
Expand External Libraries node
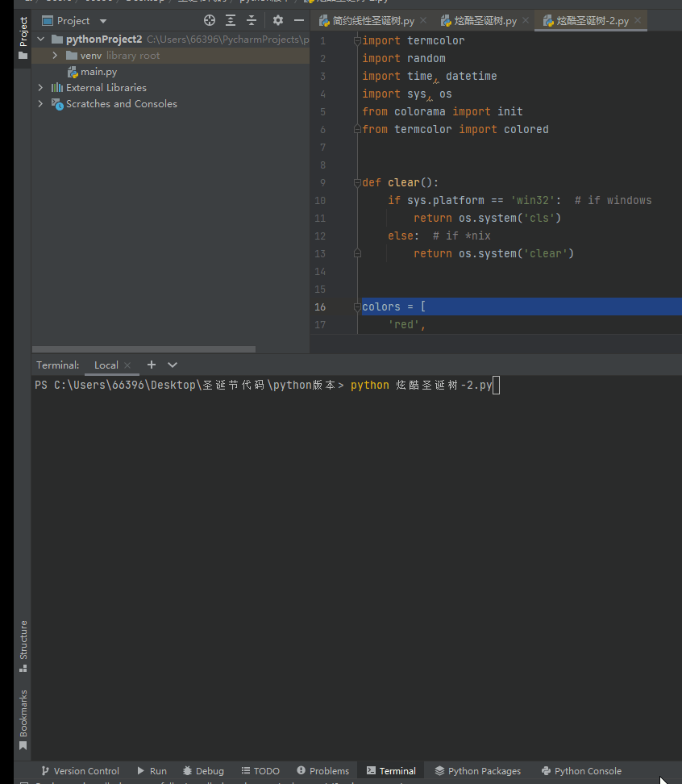[40, 87]
